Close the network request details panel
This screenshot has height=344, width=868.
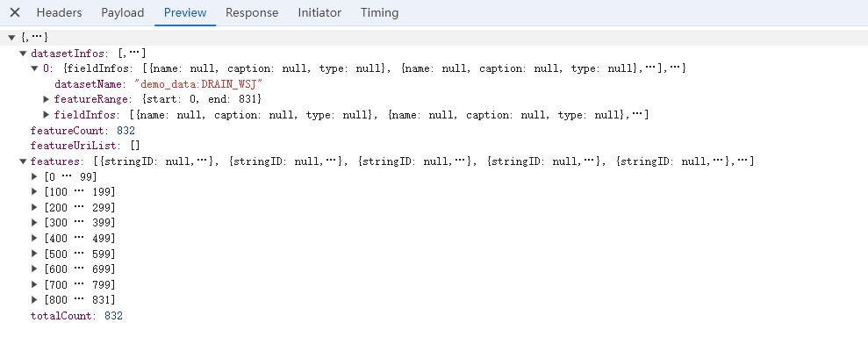click(15, 13)
